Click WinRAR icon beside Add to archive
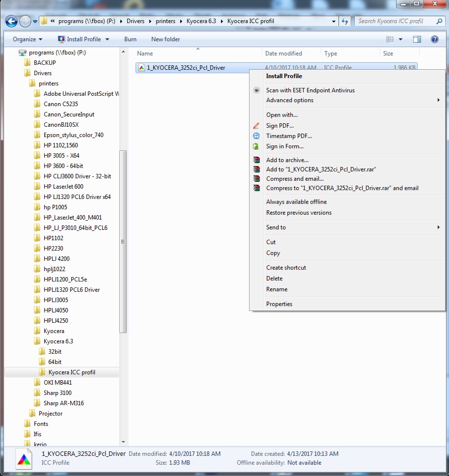 256,160
